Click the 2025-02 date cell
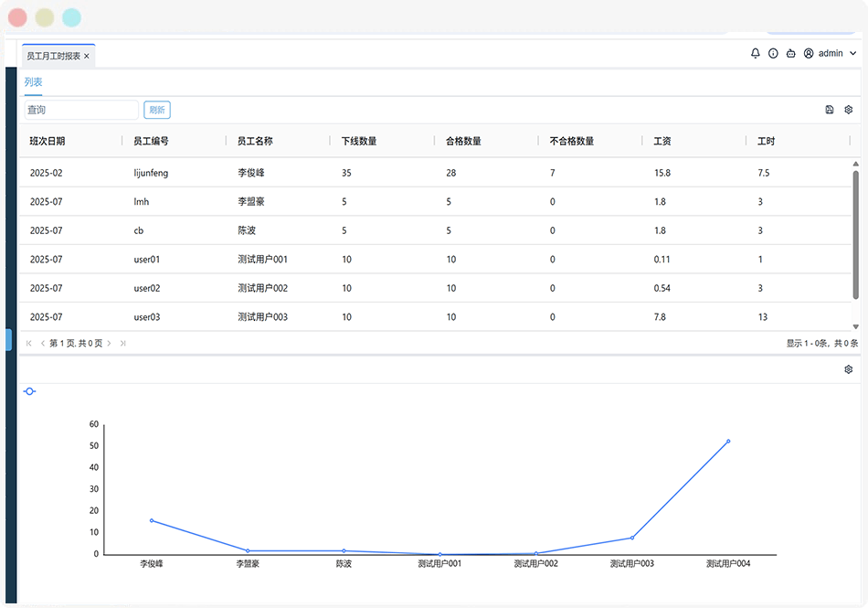This screenshot has height=608, width=868. point(46,173)
